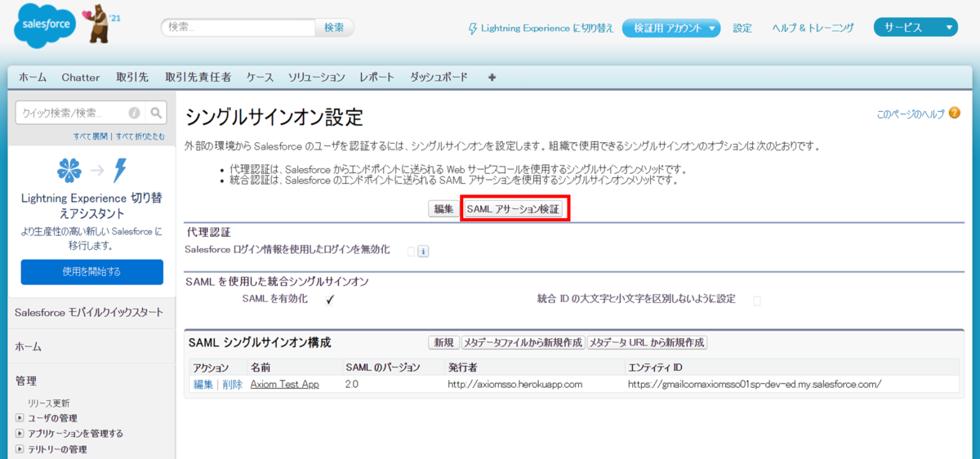Click the entity ID URL cell

(755, 385)
